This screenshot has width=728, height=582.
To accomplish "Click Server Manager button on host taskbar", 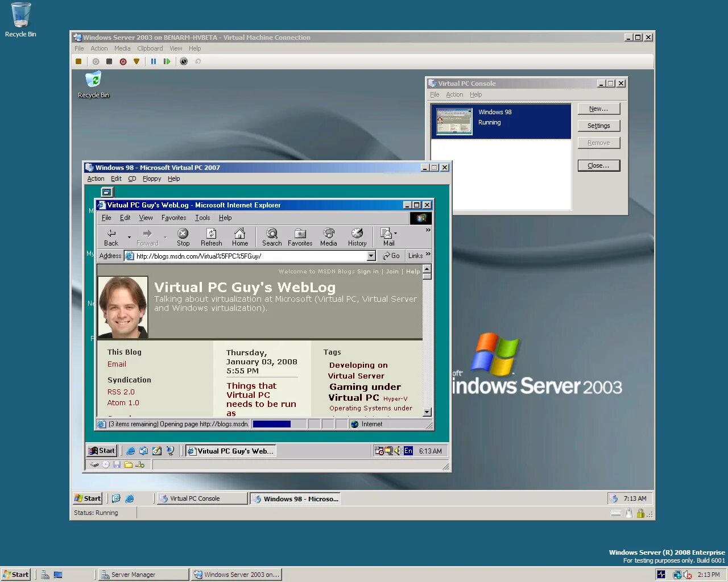I will click(143, 575).
